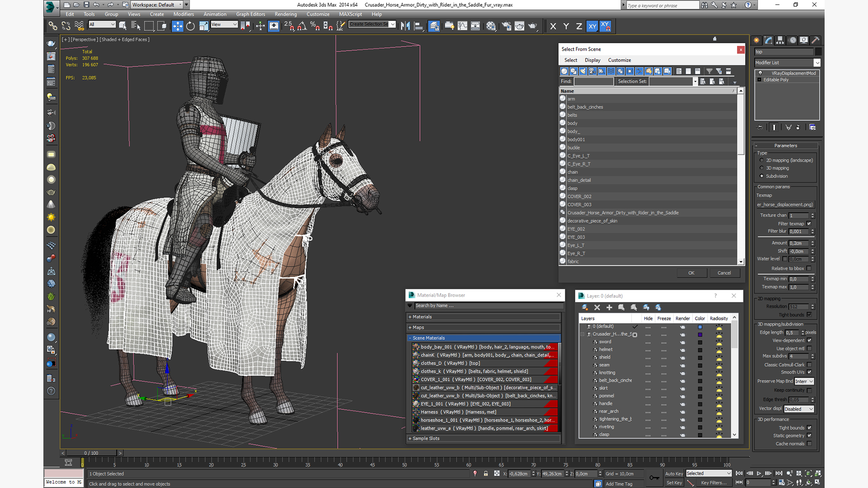The height and width of the screenshot is (488, 868).
Task: Collapse the Crusader_H layer tree node
Action: tap(582, 334)
